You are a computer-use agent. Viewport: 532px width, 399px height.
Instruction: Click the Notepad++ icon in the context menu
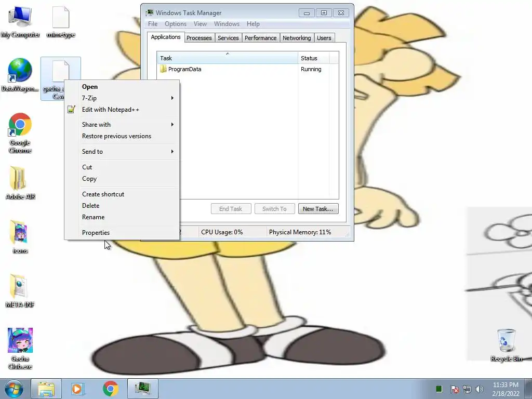pyautogui.click(x=71, y=109)
